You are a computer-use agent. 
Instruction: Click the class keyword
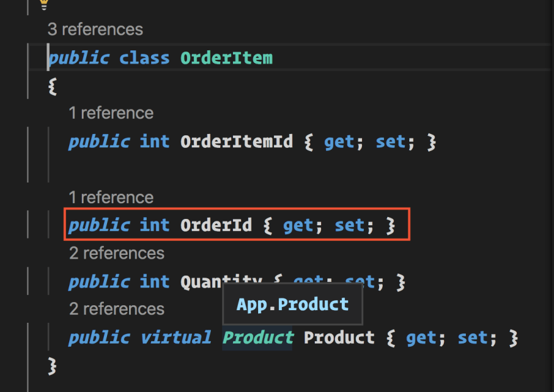tap(145, 58)
